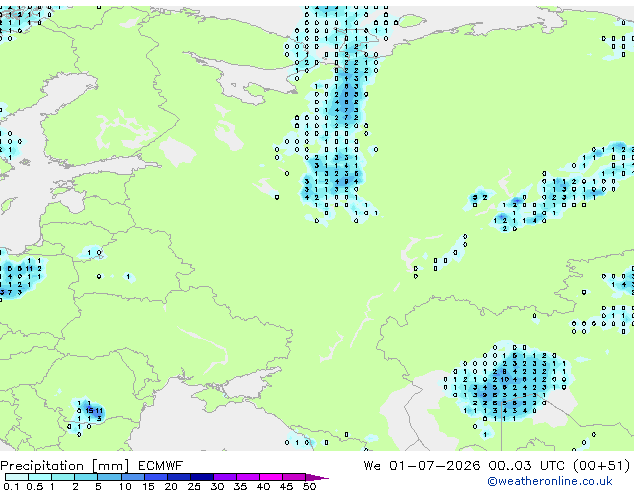Click the '0.1' legend label
Image resolution: width=634 pixels, height=490 pixels.
[x=11, y=486]
